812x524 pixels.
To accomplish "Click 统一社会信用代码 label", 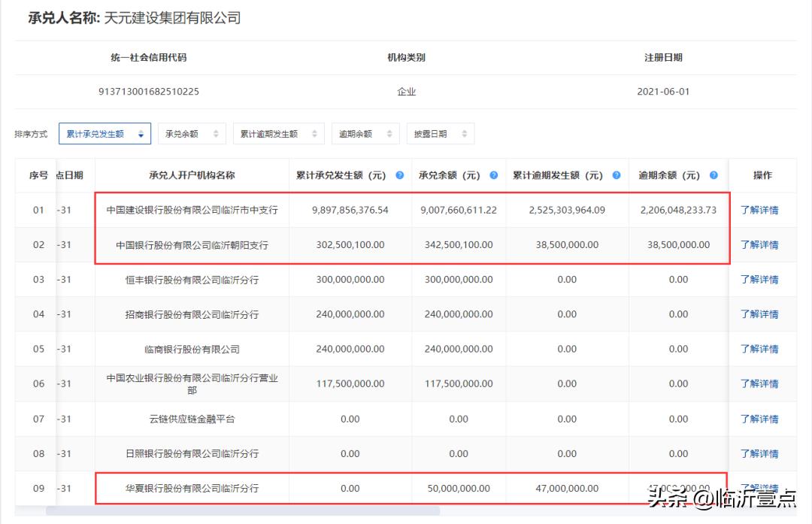I will click(x=149, y=57).
